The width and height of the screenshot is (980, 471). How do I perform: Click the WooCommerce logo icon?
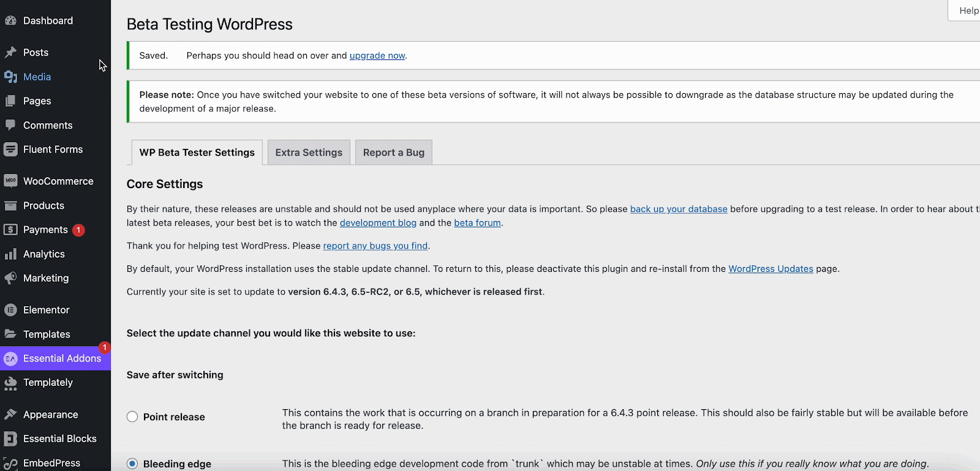tap(10, 181)
